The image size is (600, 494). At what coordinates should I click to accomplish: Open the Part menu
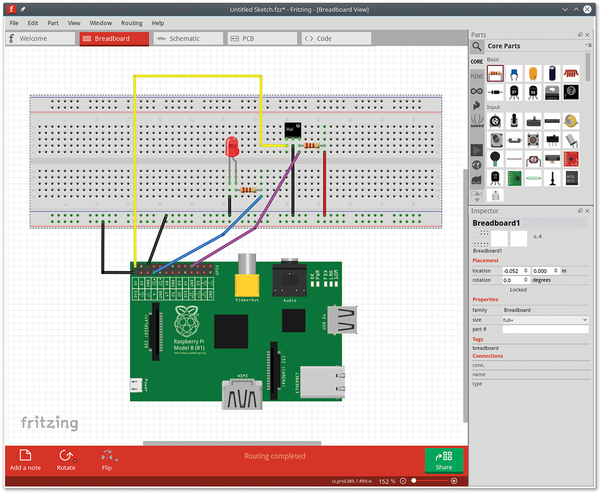(53, 23)
